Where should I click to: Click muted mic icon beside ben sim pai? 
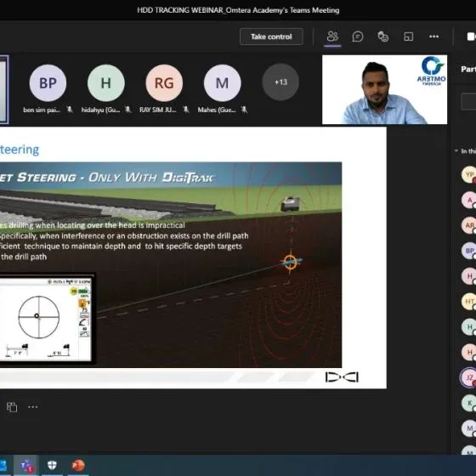tap(70, 110)
